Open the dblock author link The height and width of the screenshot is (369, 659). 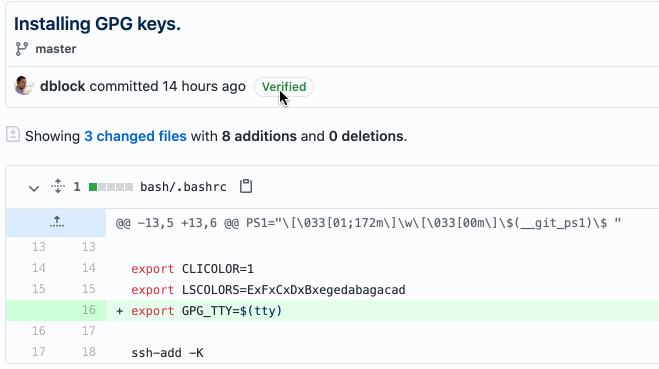[x=63, y=86]
